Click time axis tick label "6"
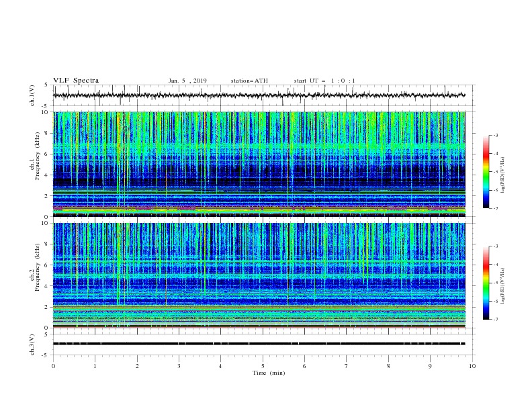The image size is (532, 411). (304, 366)
